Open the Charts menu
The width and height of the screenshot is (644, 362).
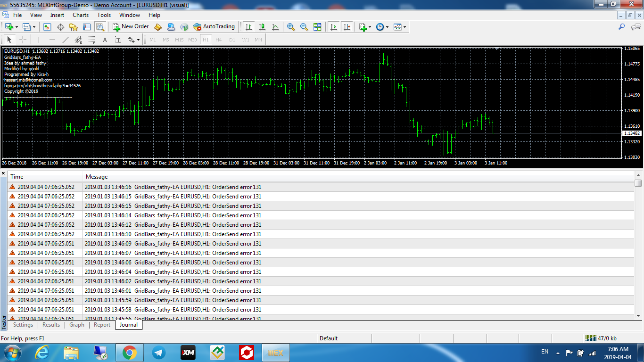pos(80,15)
